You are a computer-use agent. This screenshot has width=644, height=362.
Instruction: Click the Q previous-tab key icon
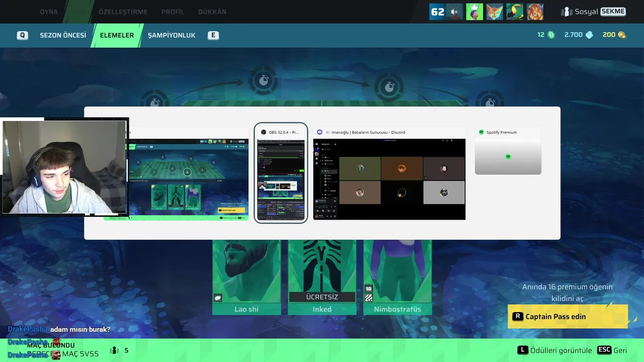(x=22, y=35)
